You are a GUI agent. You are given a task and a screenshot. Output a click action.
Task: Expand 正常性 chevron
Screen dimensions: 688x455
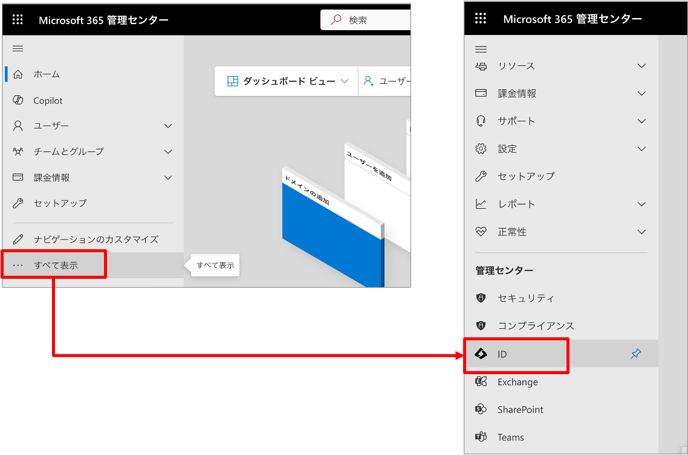coord(641,232)
